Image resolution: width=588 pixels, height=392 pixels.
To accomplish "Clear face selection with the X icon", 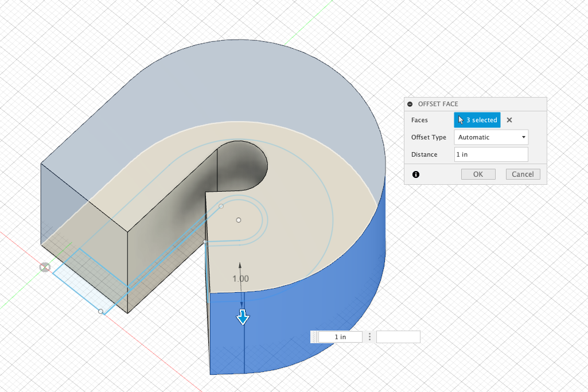I will coord(509,120).
